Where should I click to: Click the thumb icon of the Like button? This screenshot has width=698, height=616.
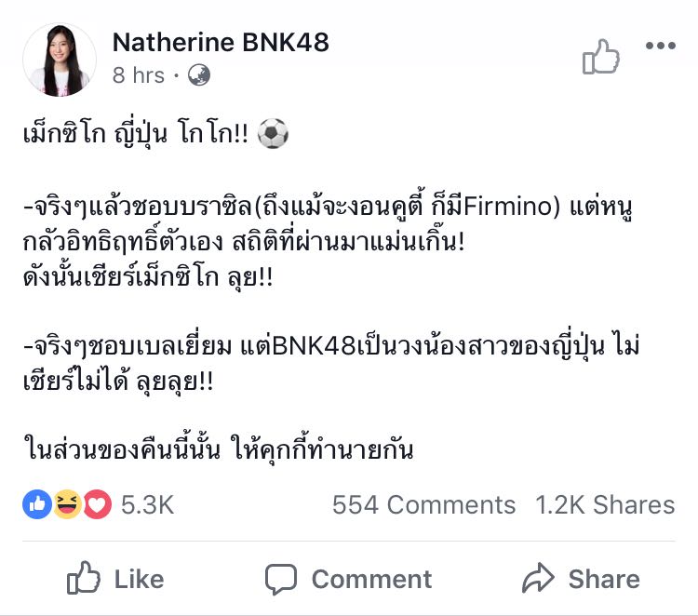(x=84, y=579)
